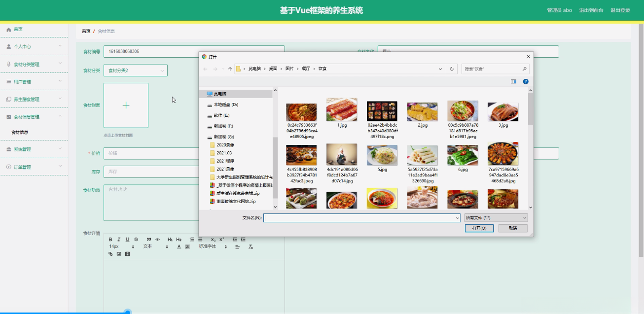This screenshot has height=314, width=644.
Task: Select the strikethrough icon in the editor
Action: (x=135, y=240)
